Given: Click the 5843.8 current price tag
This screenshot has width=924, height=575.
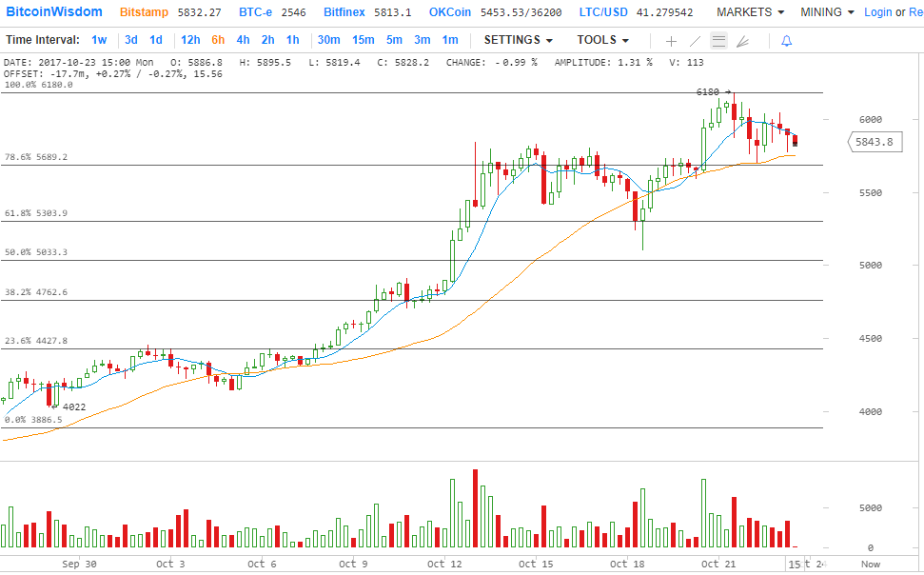Looking at the screenshot, I should coord(873,142).
